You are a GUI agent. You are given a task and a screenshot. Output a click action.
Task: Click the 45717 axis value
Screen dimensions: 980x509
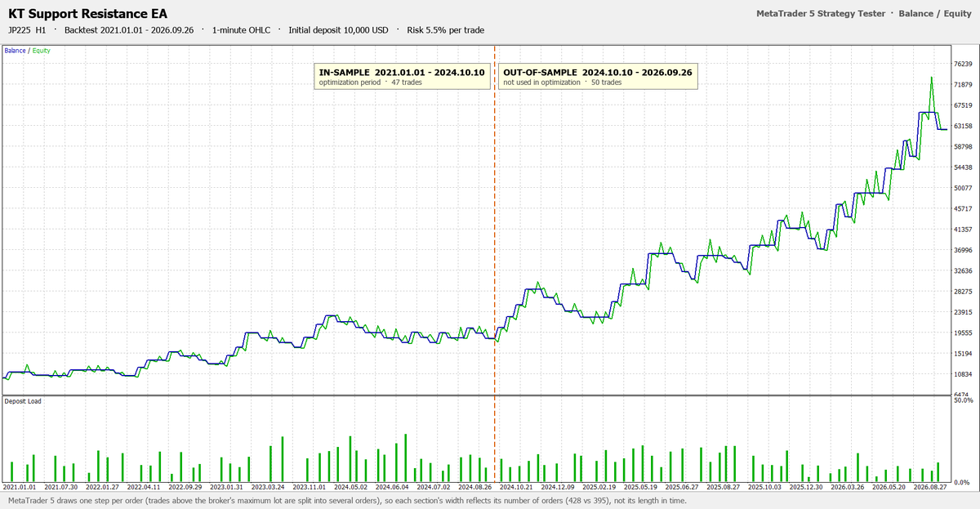coord(962,209)
